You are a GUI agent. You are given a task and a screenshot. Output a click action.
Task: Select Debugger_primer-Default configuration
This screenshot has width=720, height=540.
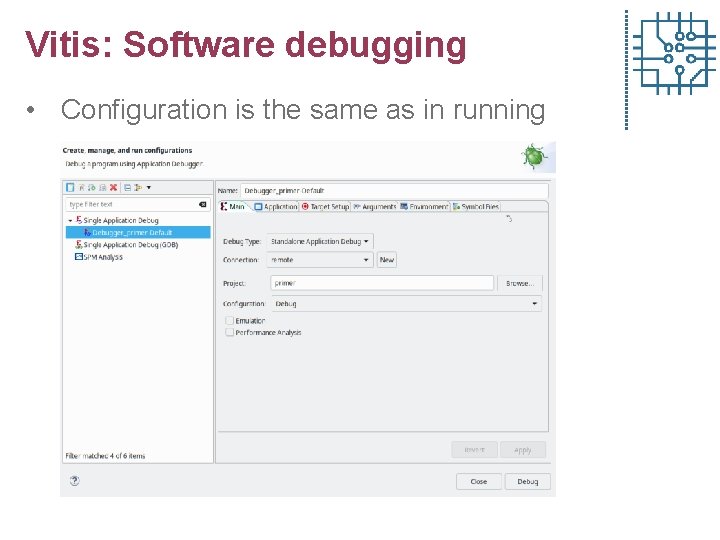138,232
